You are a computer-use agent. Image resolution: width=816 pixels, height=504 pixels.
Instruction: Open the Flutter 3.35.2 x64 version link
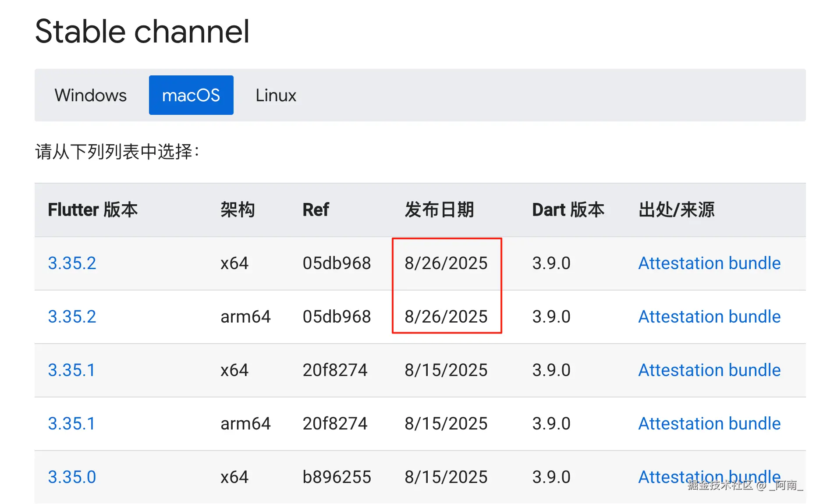pos(72,263)
